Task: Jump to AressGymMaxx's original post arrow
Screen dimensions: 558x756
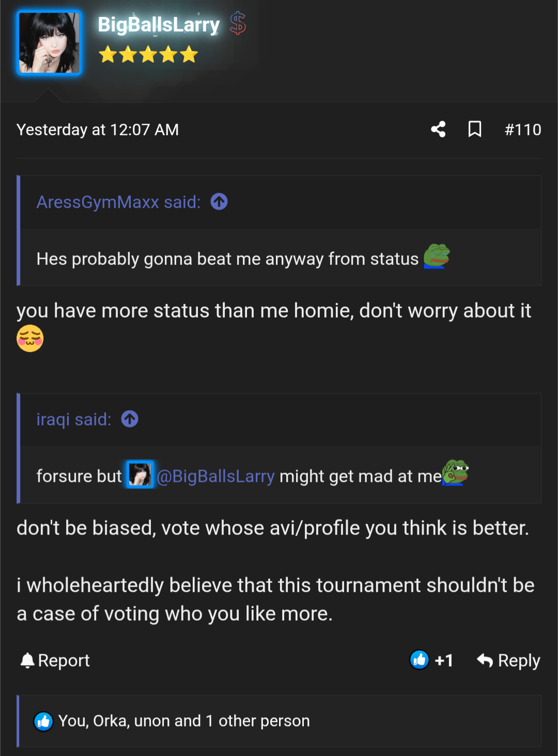Action: click(x=219, y=201)
